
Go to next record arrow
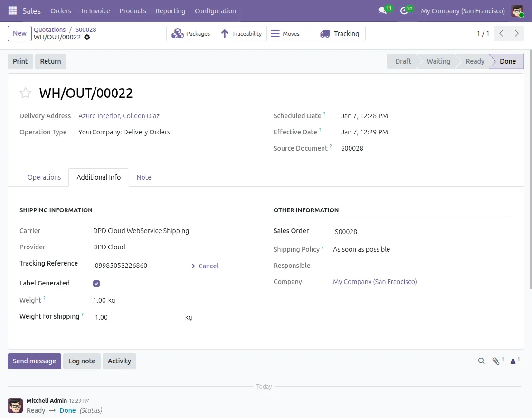[x=515, y=34]
